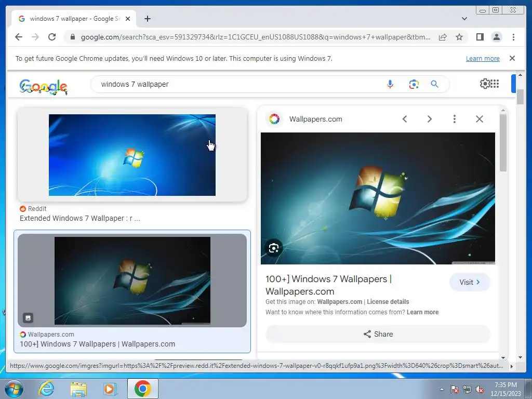
Task: Open the License details link
Action: pos(388,302)
